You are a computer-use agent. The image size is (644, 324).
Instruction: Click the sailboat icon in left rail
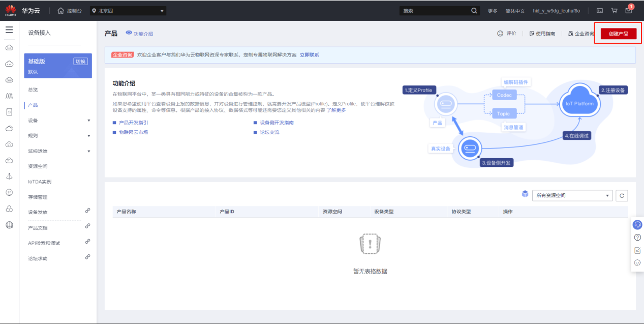tap(9, 176)
